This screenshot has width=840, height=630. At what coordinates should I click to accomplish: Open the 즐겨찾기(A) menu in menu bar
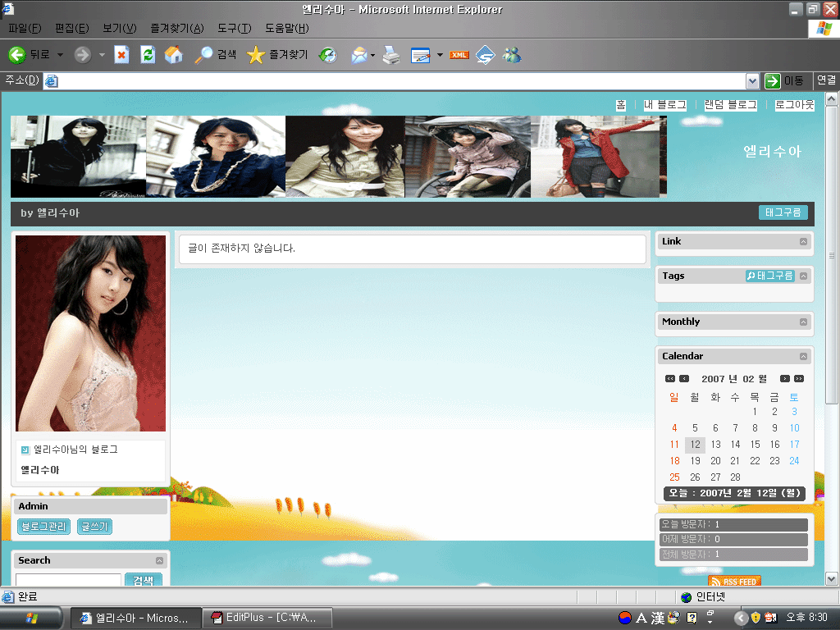click(176, 28)
